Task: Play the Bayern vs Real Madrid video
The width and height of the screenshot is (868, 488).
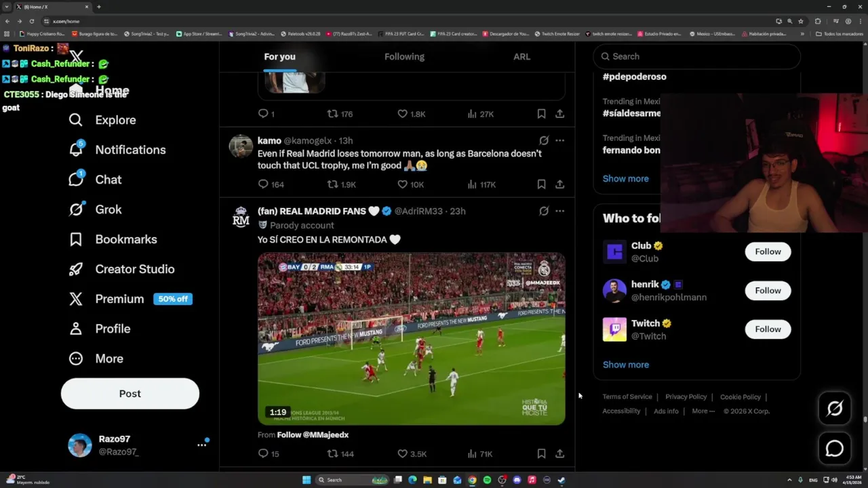Action: (411, 339)
